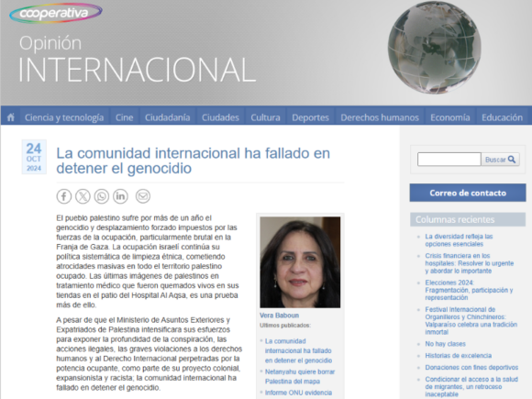Screen dimensions: 532x399
Task: Open 'Elecciones 2024: Fragmentación' column
Action: click(x=469, y=290)
